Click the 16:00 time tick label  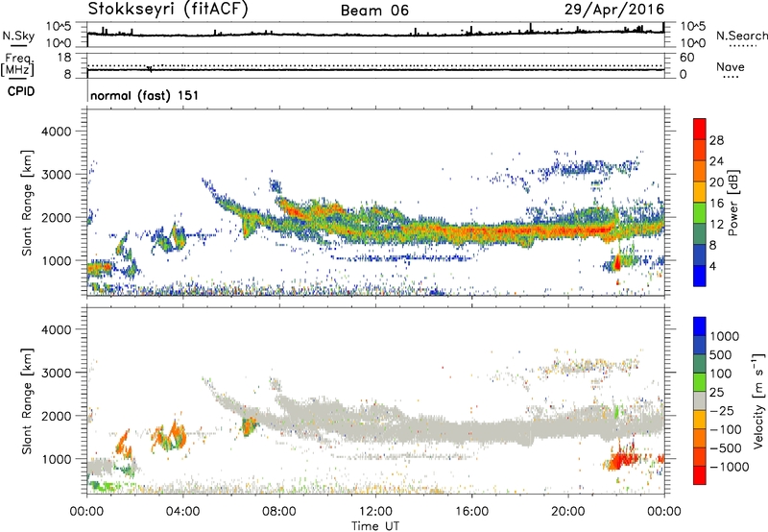click(x=471, y=512)
